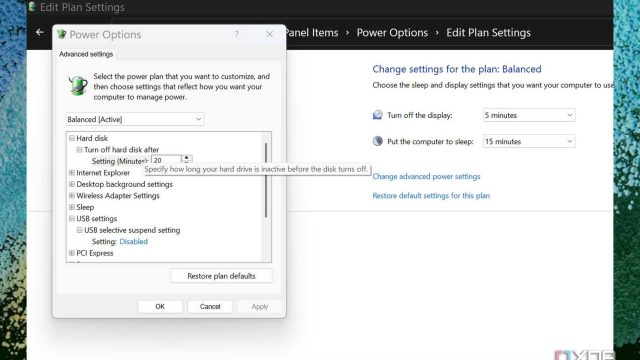Click Cancel in Power Options
Image resolution: width=640 pixels, height=360 pixels.
click(210, 307)
